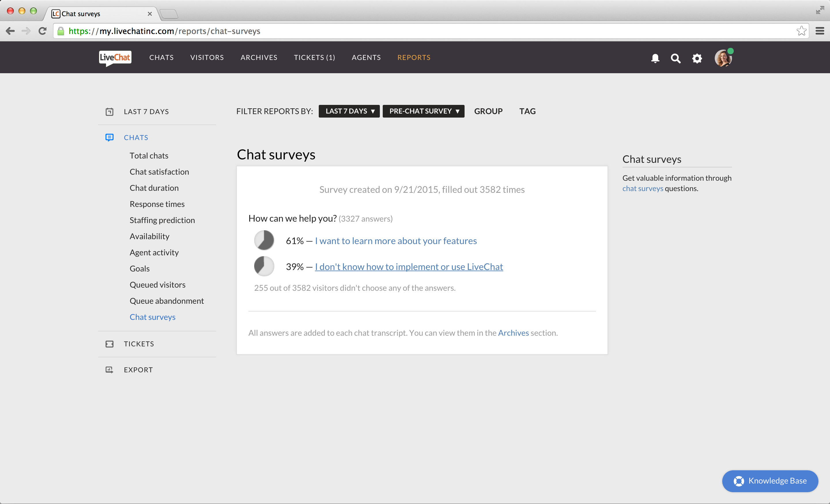Reload the page

point(42,31)
